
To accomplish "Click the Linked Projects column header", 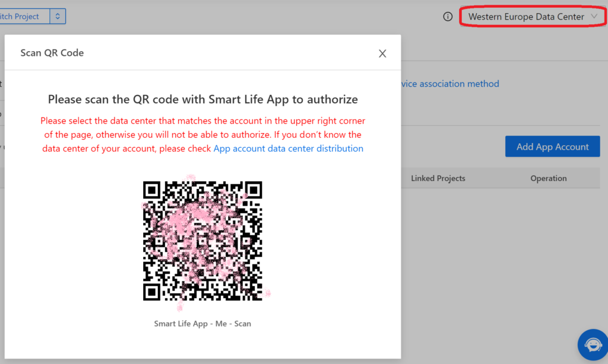I will coord(438,178).
